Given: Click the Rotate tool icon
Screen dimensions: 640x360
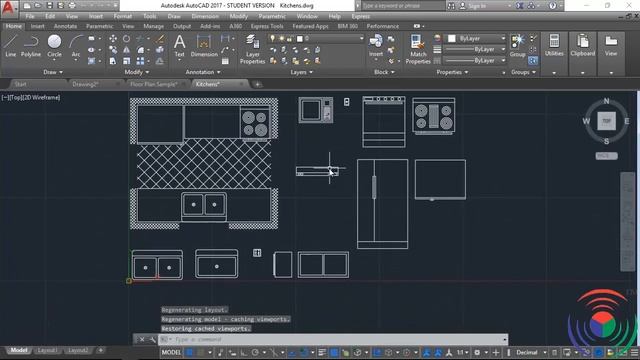Looking at the screenshot, I should pyautogui.click(x=127, y=39).
